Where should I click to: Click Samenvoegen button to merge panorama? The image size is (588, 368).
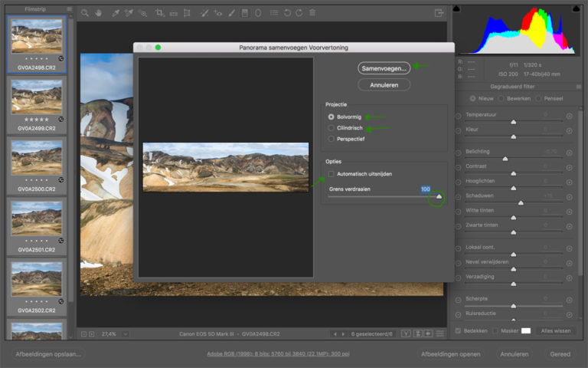(x=384, y=68)
